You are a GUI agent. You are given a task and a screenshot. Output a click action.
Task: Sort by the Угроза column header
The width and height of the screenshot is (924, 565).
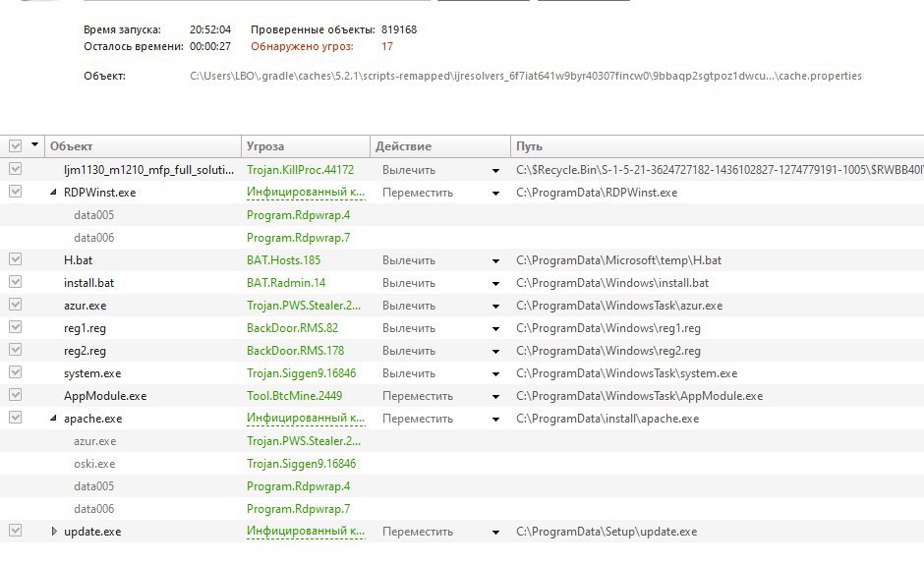click(x=306, y=146)
